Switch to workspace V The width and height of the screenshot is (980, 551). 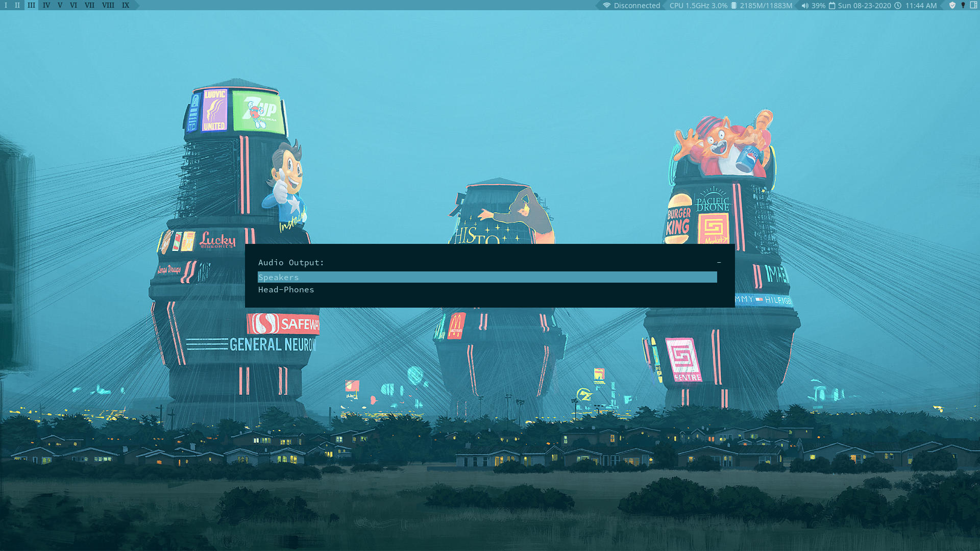coord(60,5)
